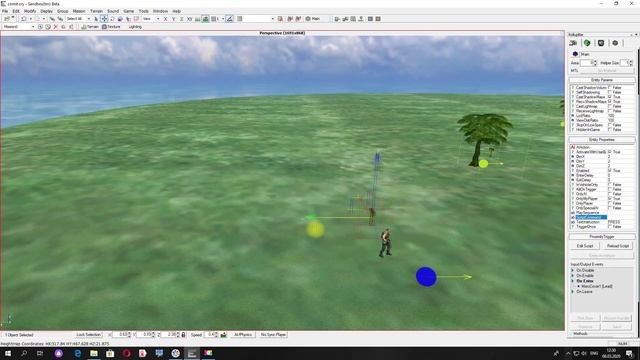
Task: Open the grid size dropdown arrow
Action: pos(223,19)
